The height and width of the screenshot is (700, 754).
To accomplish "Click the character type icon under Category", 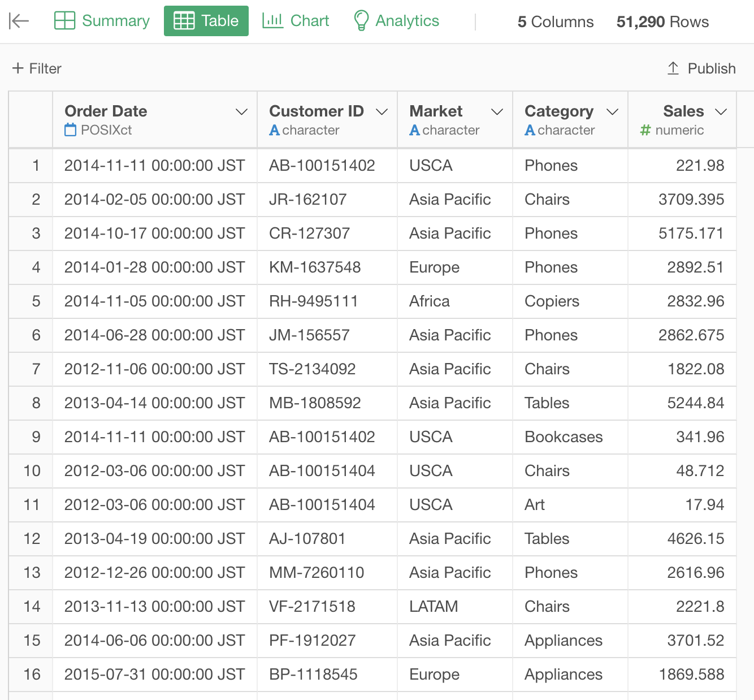I will point(530,130).
